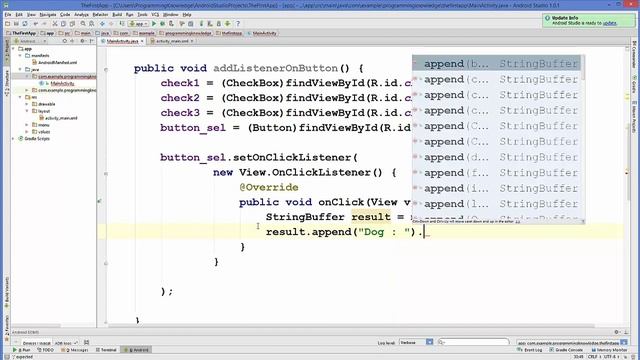
Task: Click the Open folder toolbar icon
Action: point(7,24)
